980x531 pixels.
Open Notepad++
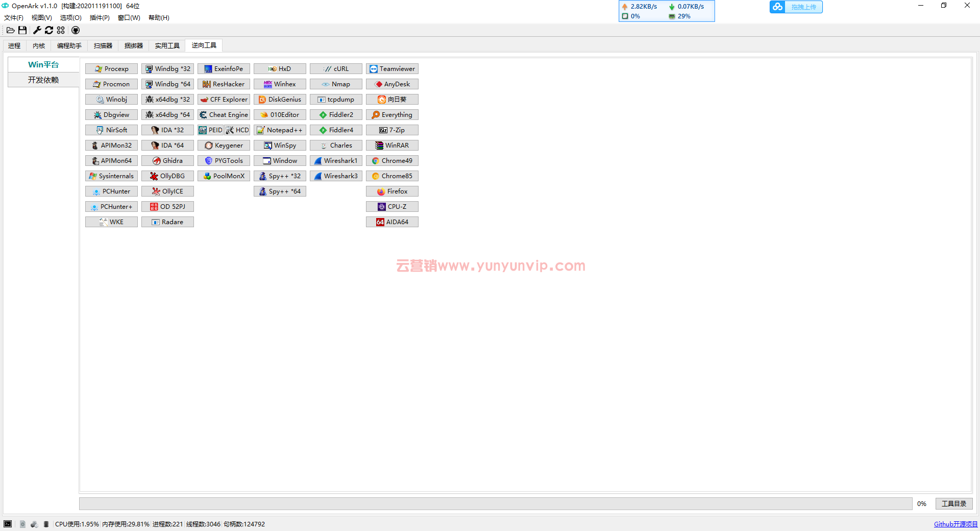[x=280, y=130]
